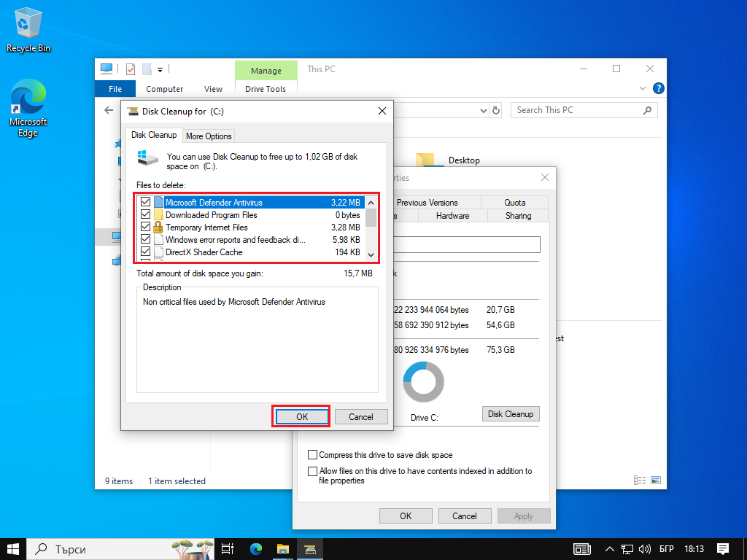Click the files-to-delete scrollbar thumb

(371, 217)
